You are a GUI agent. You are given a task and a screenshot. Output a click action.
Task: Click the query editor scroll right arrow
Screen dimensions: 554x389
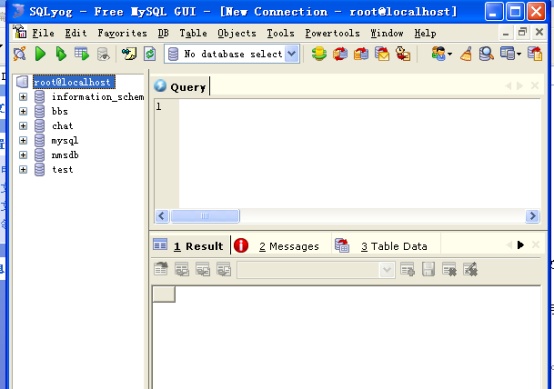(532, 216)
